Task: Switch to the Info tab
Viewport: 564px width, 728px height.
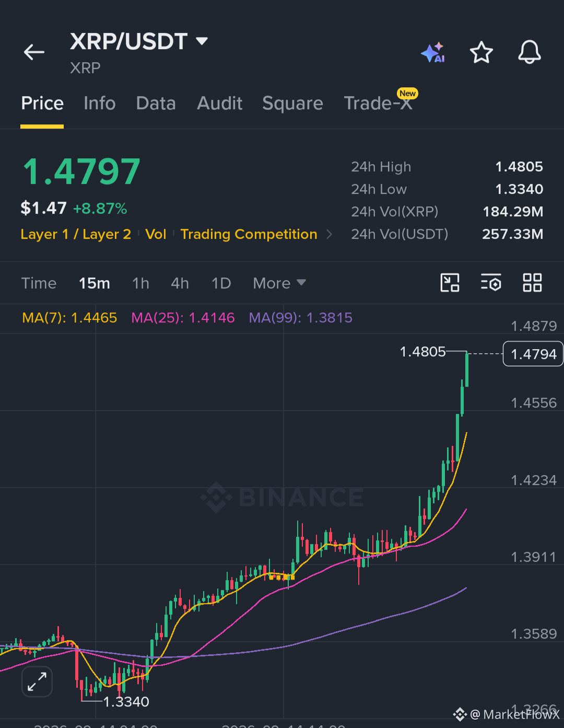Action: (100, 103)
